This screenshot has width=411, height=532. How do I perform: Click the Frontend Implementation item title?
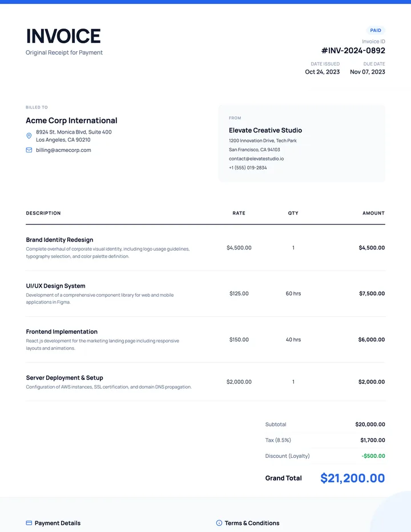pyautogui.click(x=62, y=332)
